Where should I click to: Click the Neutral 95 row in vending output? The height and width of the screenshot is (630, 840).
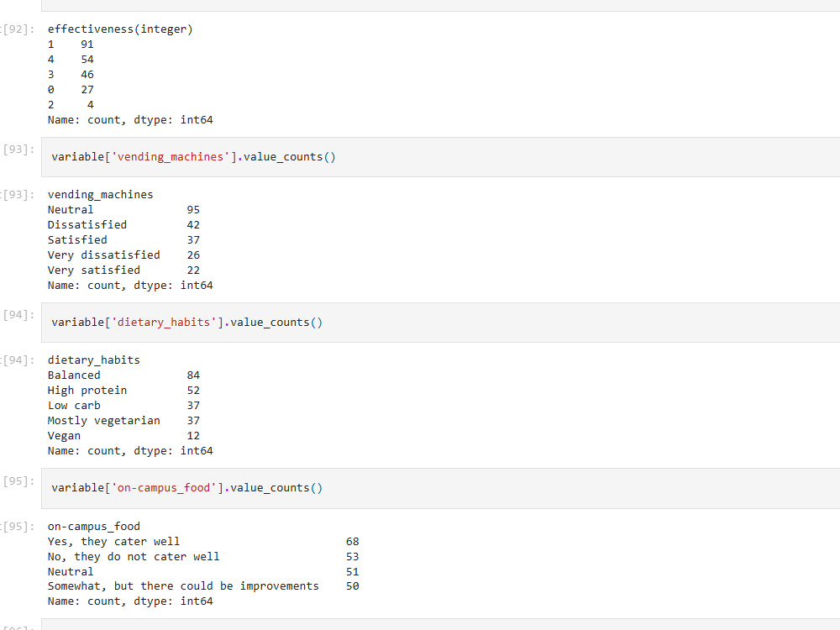pyautogui.click(x=123, y=210)
